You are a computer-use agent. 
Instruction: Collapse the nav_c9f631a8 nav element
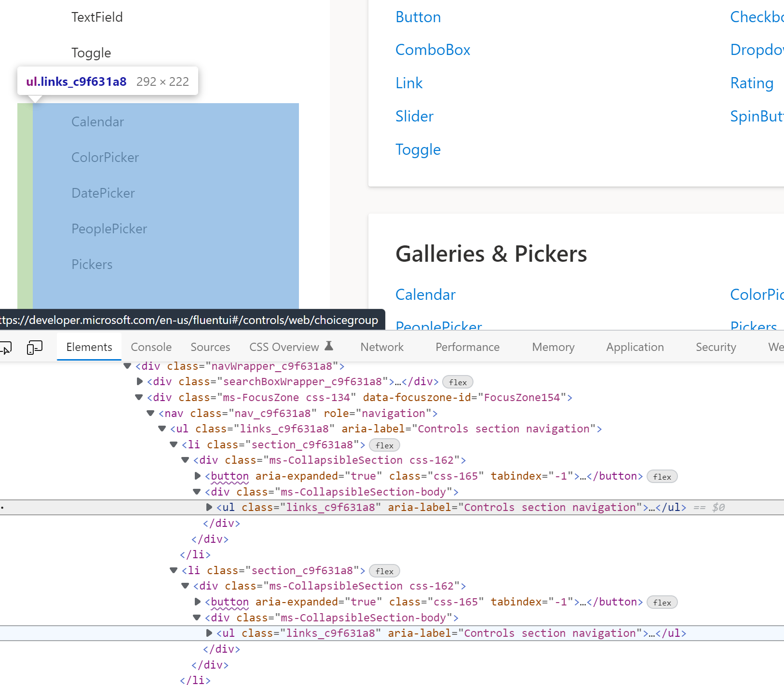coord(150,413)
